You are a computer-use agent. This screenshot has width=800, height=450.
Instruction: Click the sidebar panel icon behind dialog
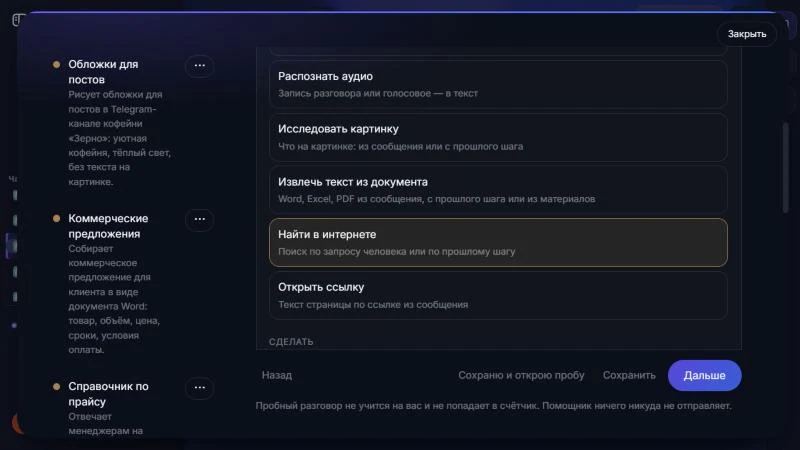(17, 20)
